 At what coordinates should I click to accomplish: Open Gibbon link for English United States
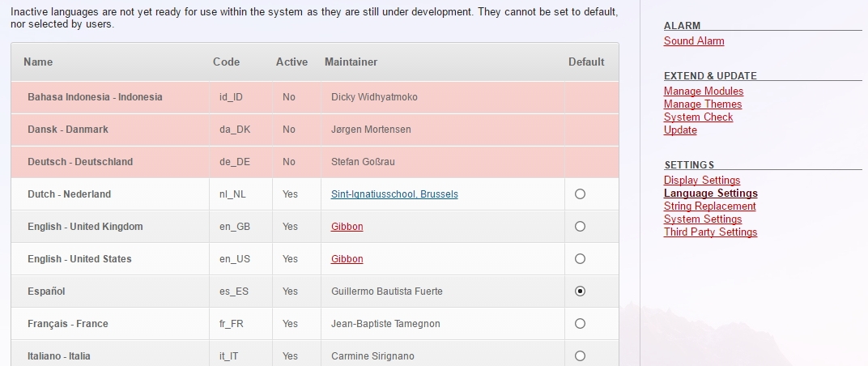(x=347, y=259)
